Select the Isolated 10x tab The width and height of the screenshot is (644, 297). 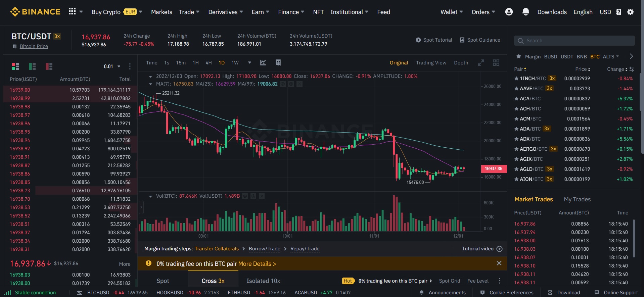263,281
